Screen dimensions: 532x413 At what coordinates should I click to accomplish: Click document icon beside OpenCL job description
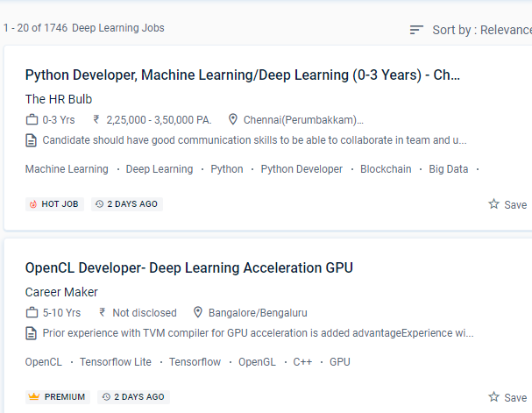[32, 333]
